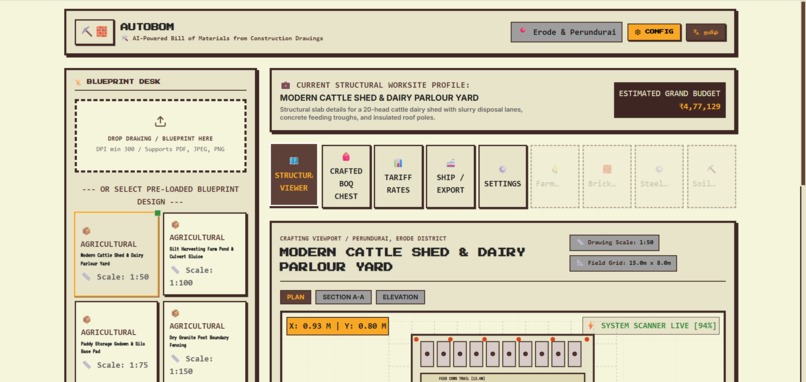The height and width of the screenshot is (382, 806).
Task: Select Paddy Storage Godown & Silo blueprint
Action: (117, 341)
